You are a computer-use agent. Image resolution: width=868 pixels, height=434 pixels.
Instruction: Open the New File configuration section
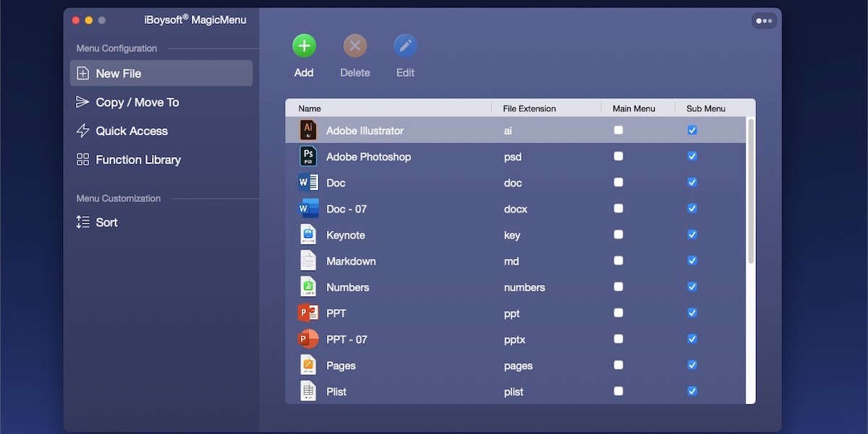161,73
